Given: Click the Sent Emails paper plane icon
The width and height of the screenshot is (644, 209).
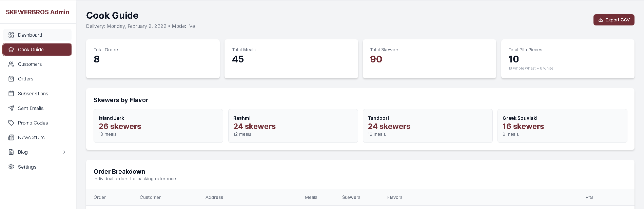Looking at the screenshot, I should (11, 108).
